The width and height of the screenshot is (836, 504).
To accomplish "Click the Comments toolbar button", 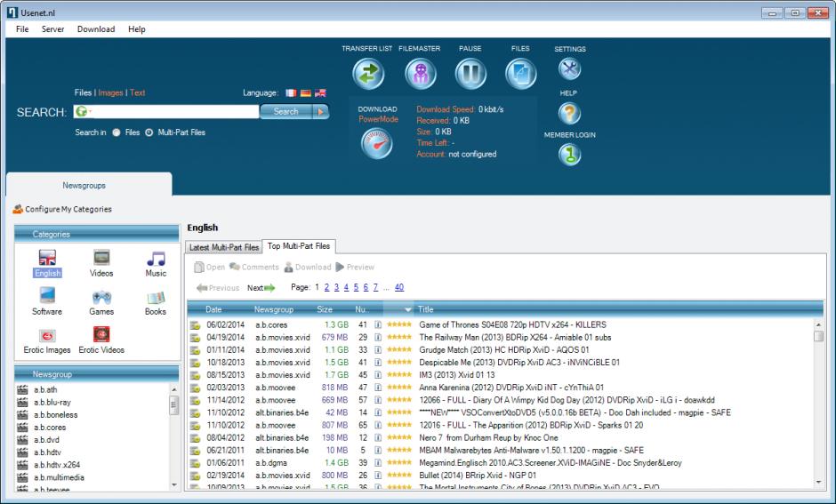I will pos(254,267).
